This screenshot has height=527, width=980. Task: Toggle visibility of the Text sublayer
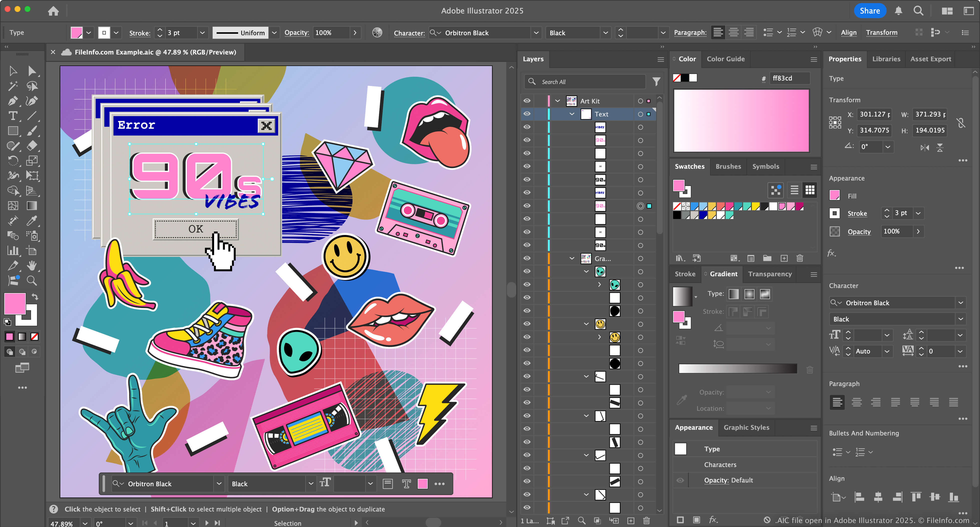pyautogui.click(x=527, y=114)
